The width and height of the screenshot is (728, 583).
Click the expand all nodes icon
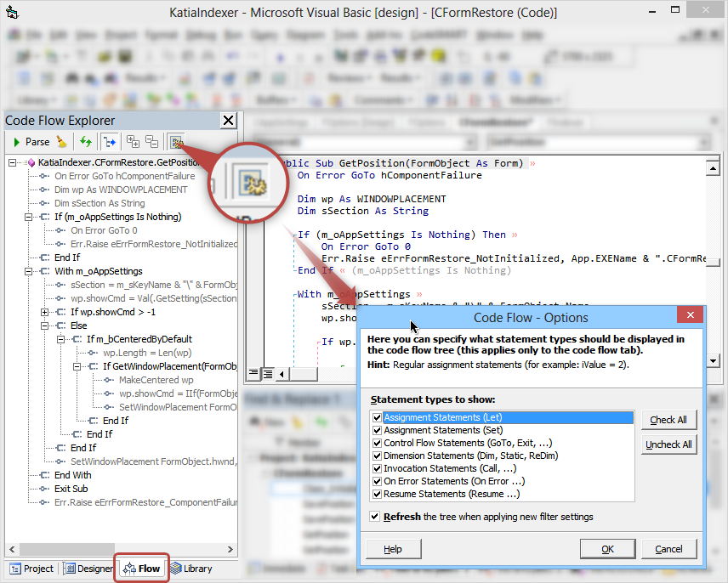(131, 141)
